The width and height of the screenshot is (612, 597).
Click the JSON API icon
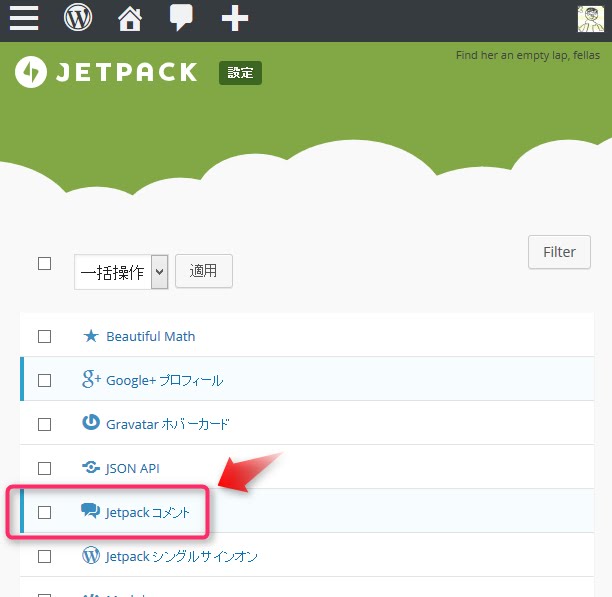(91, 467)
